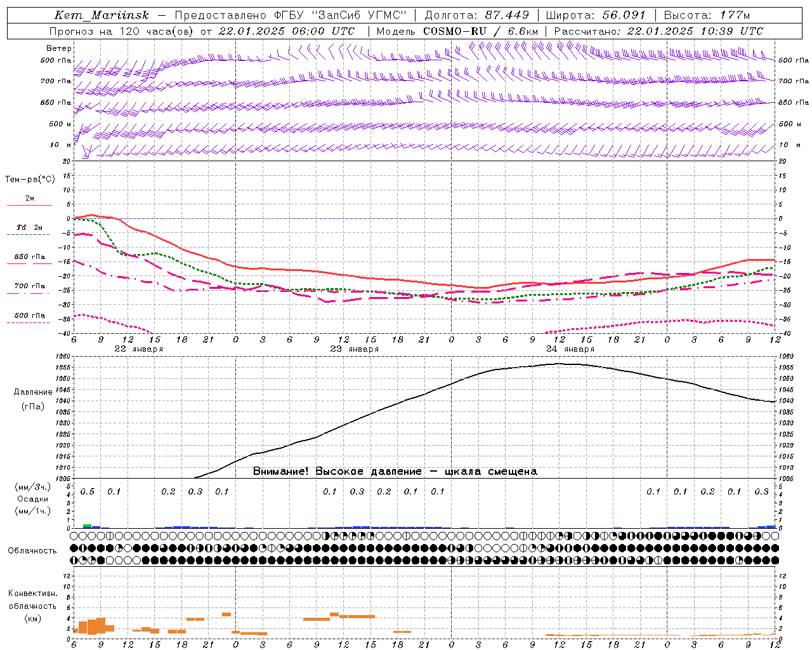This screenshot has width=812, height=650.
Task: Click the Прогноз на 120 часа(ов) text
Action: 122,31
